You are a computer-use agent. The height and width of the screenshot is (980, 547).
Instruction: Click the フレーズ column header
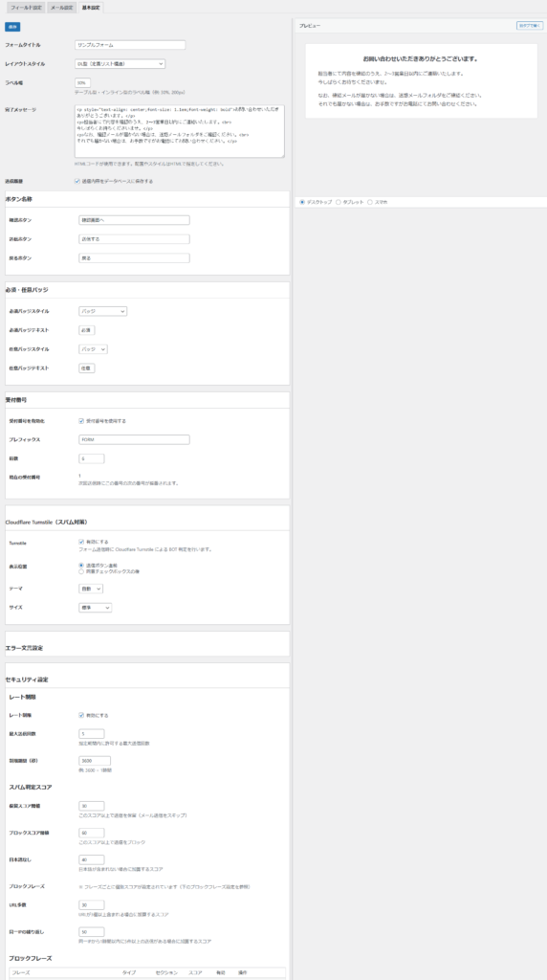[21, 973]
